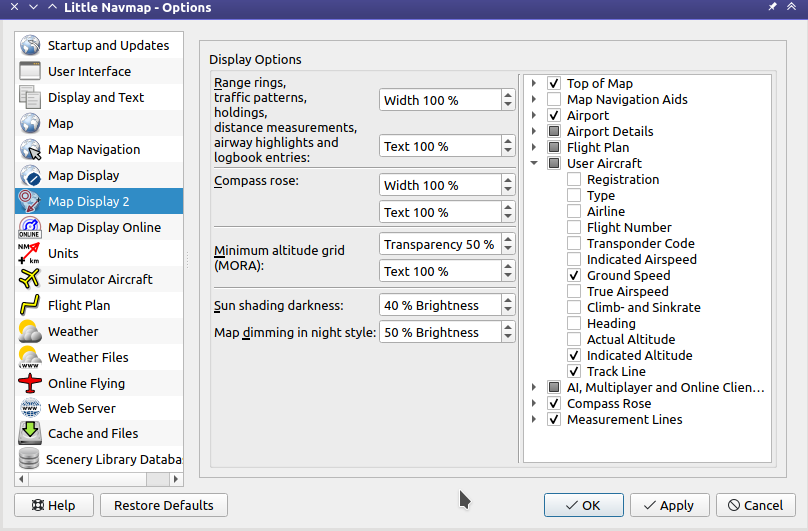The height and width of the screenshot is (531, 808).
Task: Open the Display and Text page
Action: click(99, 97)
